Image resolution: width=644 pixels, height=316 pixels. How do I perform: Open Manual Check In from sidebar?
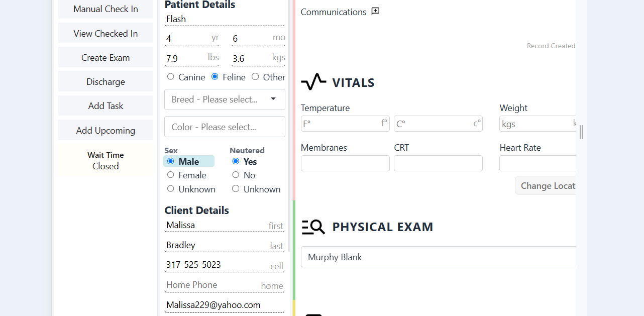click(x=105, y=9)
